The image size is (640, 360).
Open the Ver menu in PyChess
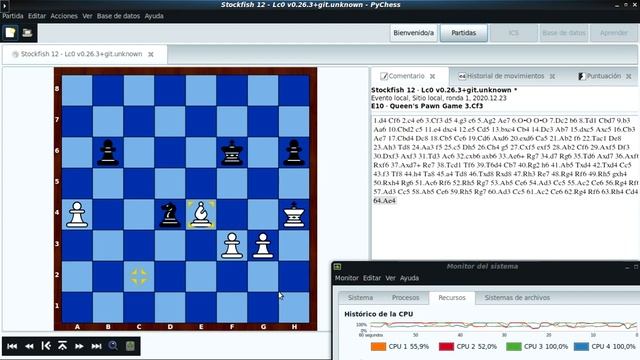click(87, 16)
